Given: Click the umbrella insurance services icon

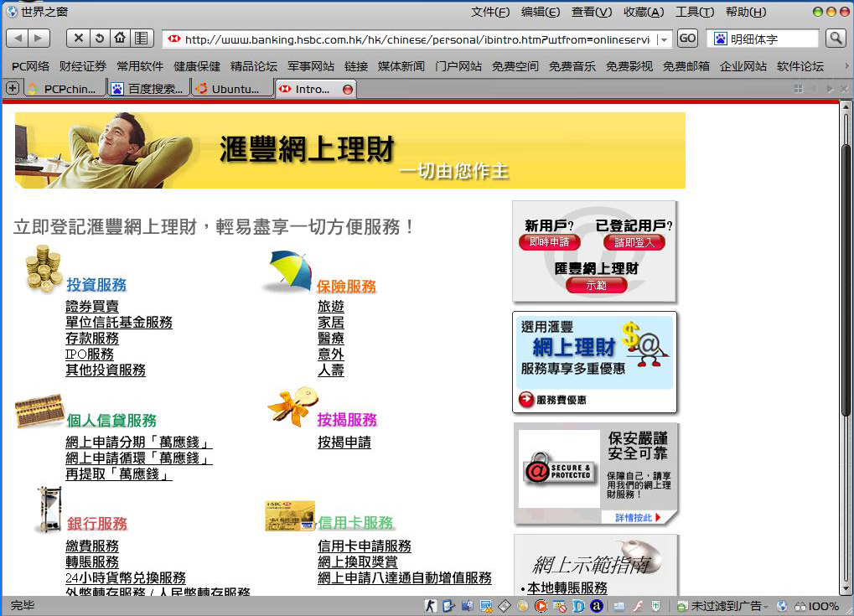Looking at the screenshot, I should pyautogui.click(x=288, y=272).
